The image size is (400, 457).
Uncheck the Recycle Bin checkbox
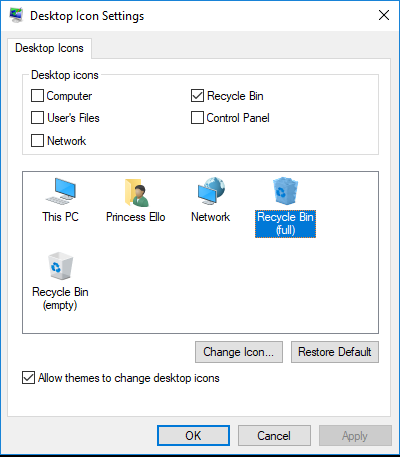coord(197,96)
